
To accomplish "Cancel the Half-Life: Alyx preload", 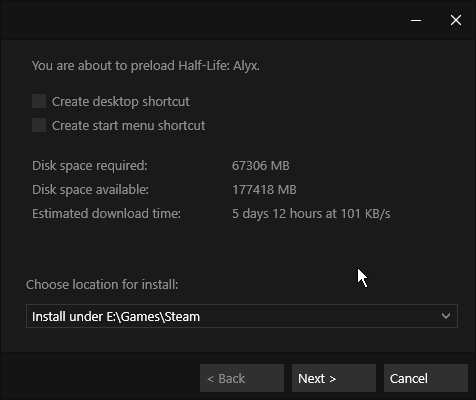I will (x=426, y=378).
